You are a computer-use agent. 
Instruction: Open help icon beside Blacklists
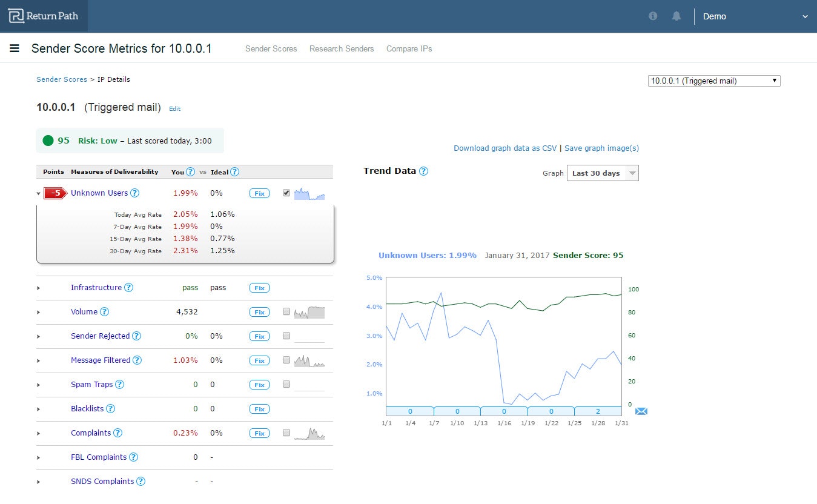pyautogui.click(x=110, y=409)
